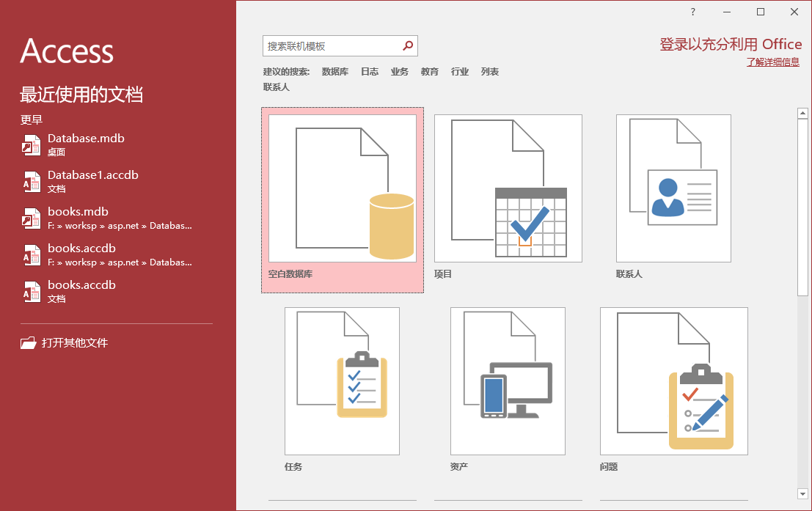Open the 项目 template
This screenshot has width=812, height=511.
(x=508, y=188)
